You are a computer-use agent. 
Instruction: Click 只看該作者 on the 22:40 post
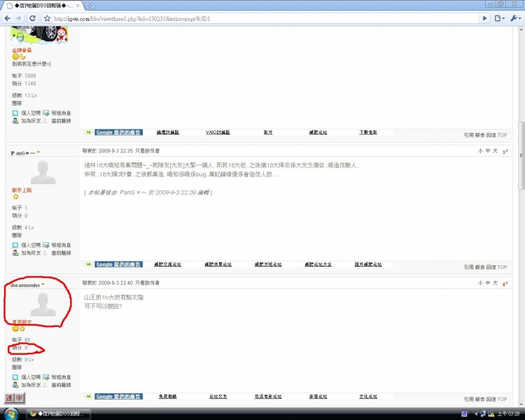coord(147,283)
